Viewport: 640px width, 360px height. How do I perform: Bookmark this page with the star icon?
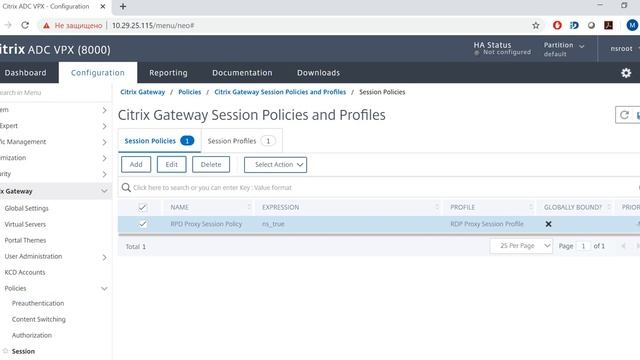pos(536,25)
